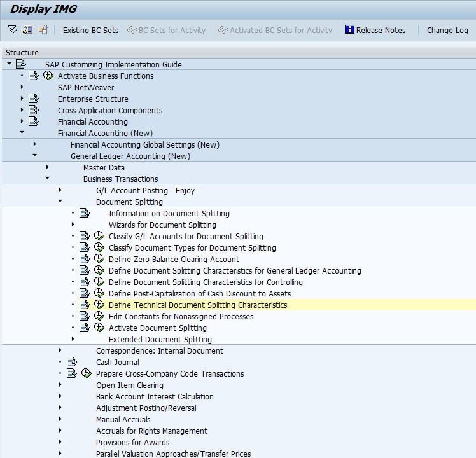Screen dimensions: 476x458
Task: Select Correspondence: Internal Document row
Action: 160,351
